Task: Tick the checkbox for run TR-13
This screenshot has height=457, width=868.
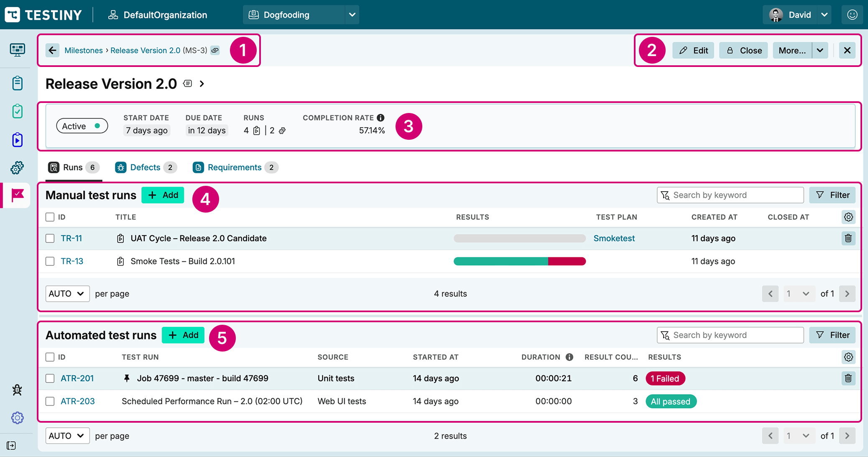Action: tap(50, 261)
